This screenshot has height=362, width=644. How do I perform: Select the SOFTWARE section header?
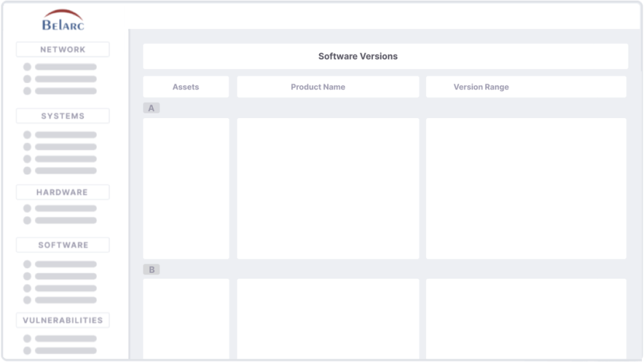point(62,245)
